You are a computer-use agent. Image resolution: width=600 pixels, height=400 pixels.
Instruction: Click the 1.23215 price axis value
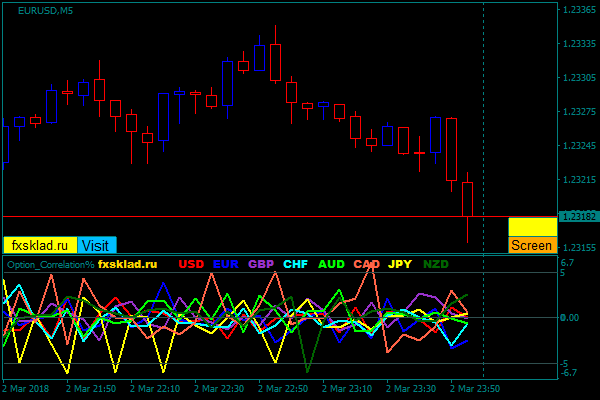[x=579, y=180]
